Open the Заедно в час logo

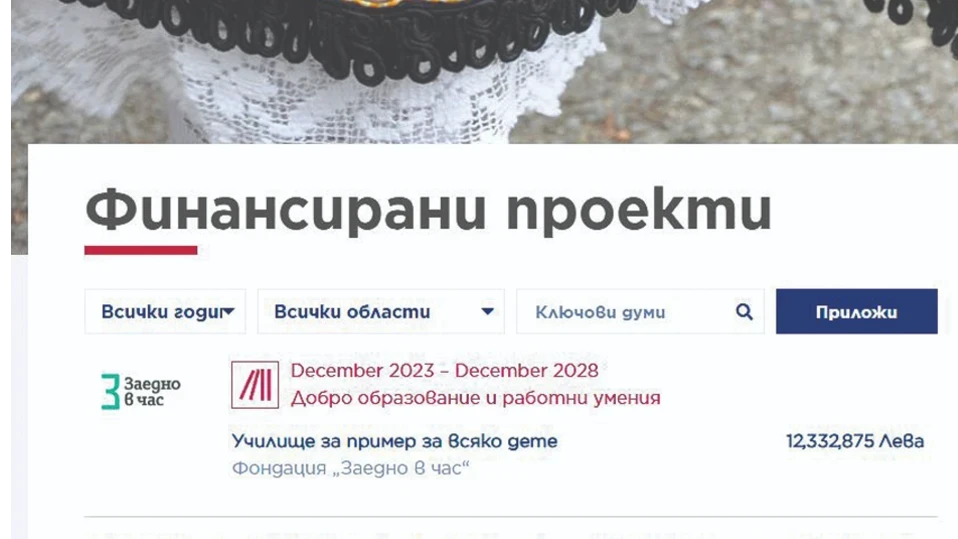(141, 391)
